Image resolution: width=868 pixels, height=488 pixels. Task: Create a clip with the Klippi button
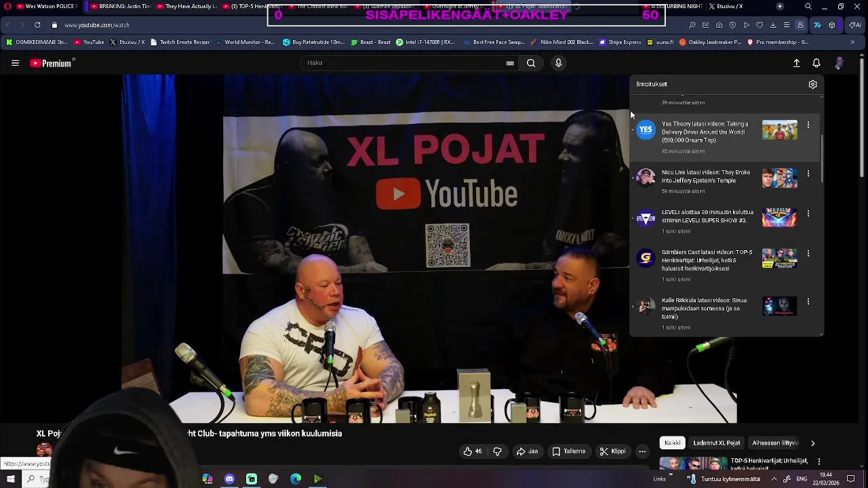coord(613,451)
